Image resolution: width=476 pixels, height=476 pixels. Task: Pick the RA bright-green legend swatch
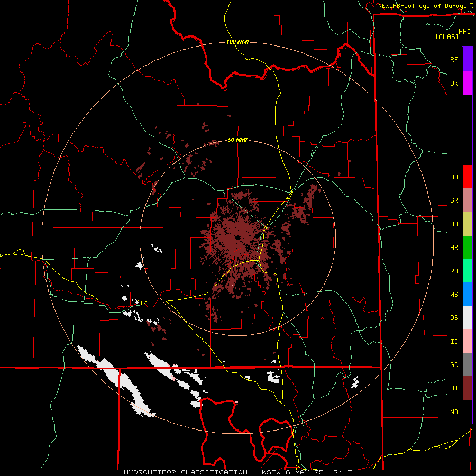point(467,271)
